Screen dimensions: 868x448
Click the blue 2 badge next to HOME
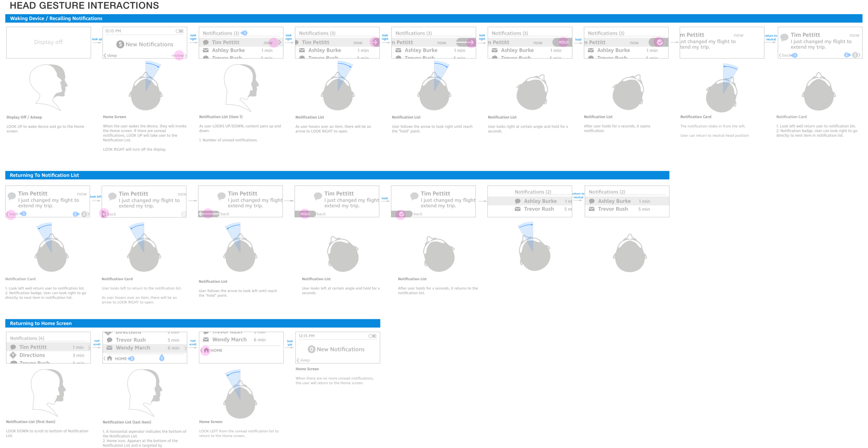point(131,358)
